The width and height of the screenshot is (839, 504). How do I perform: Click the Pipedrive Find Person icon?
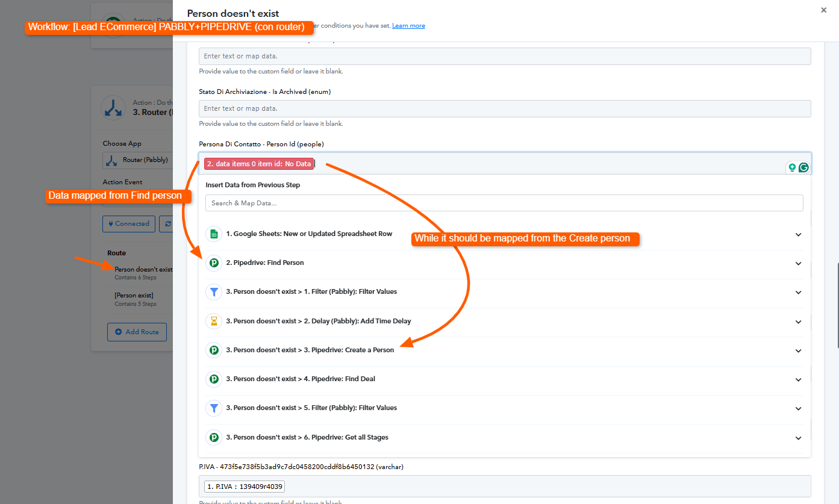214,263
